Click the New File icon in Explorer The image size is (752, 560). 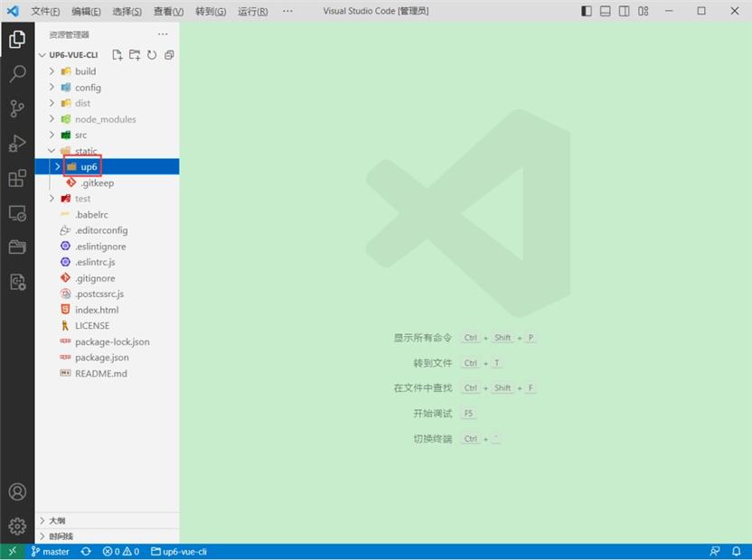click(117, 54)
